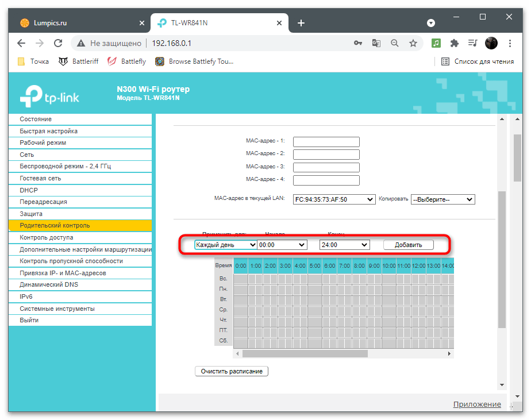Open the green music extension icon
Viewport: 531px width, 420px height.
pos(436,43)
